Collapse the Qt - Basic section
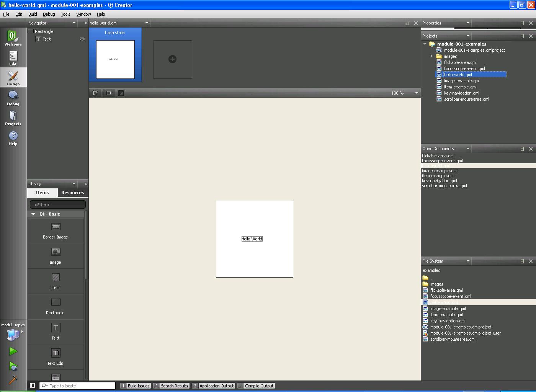This screenshot has width=536, height=392. click(33, 214)
